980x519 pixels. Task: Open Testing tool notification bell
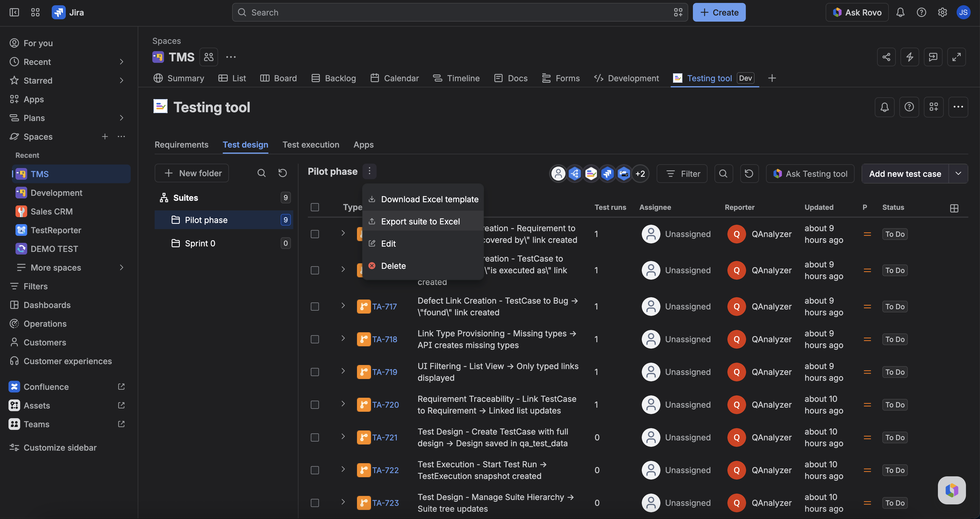884,107
